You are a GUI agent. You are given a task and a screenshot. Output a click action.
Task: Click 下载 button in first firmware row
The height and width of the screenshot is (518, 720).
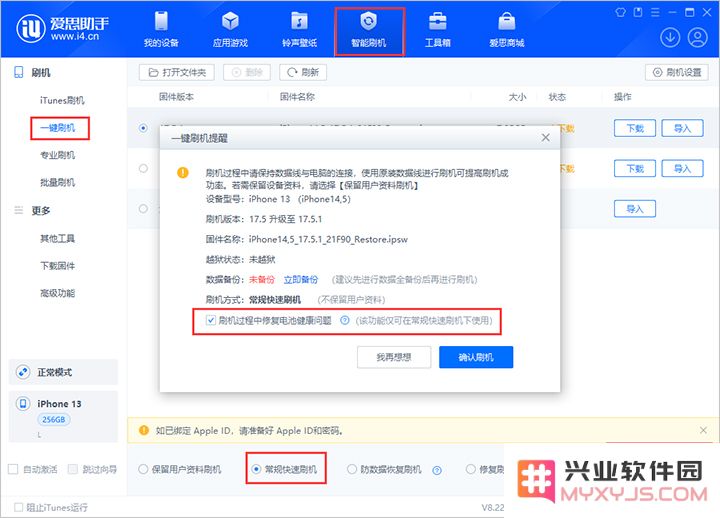click(x=635, y=128)
